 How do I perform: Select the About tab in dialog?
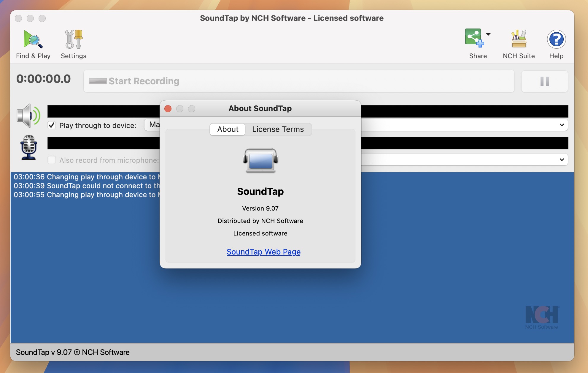(228, 129)
